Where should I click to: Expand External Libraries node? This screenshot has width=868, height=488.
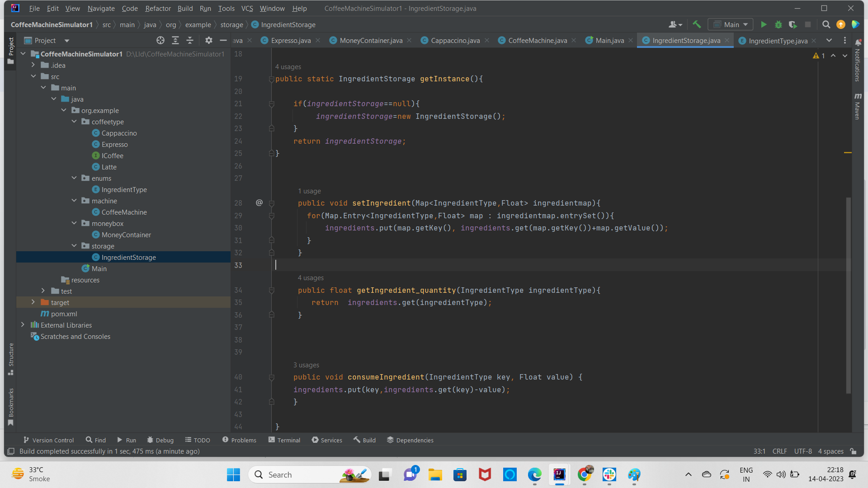pos(23,325)
